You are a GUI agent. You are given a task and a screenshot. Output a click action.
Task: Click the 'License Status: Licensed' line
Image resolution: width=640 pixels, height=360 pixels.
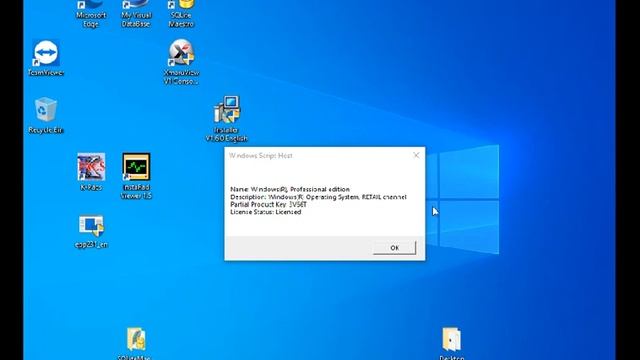(265, 212)
